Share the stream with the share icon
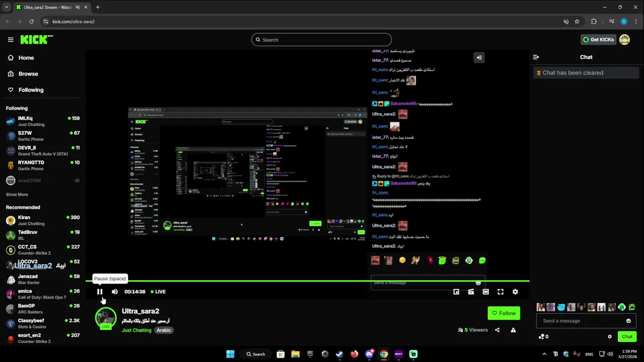 (x=497, y=330)
